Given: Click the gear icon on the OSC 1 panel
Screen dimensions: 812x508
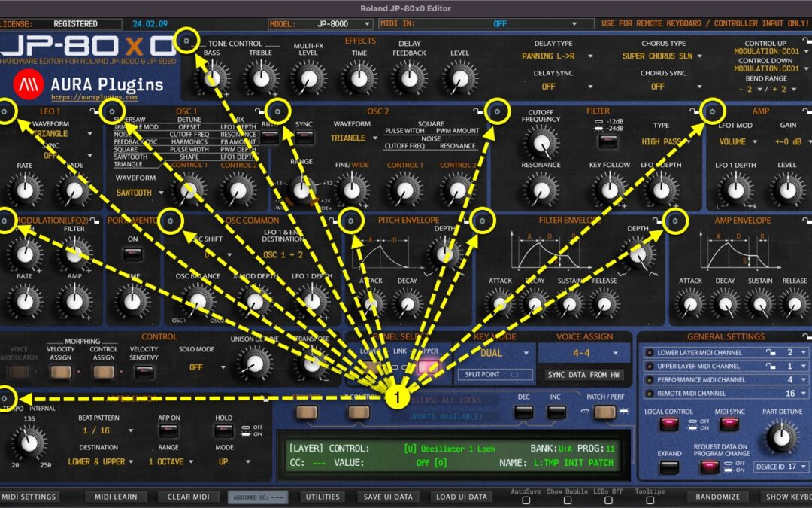Looking at the screenshot, I should tap(112, 111).
